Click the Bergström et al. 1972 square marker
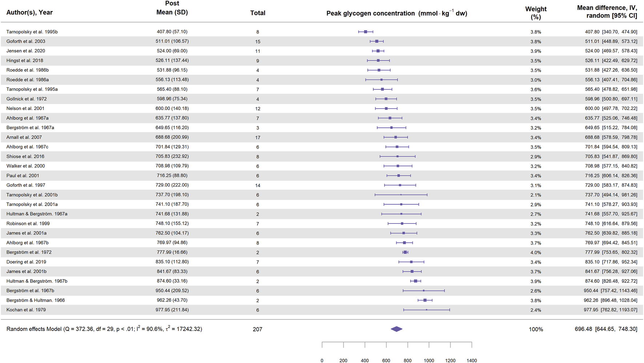Viewport: 644px width, 363px height. [x=405, y=252]
